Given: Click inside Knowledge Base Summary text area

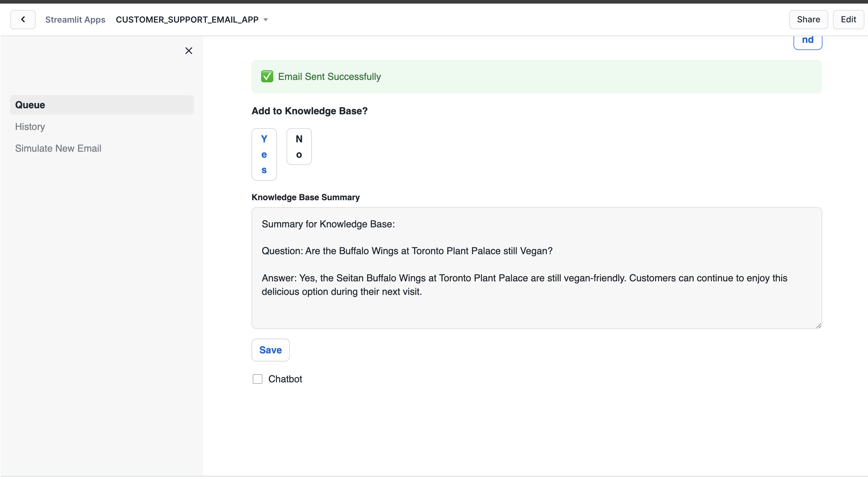Looking at the screenshot, I should (537, 268).
